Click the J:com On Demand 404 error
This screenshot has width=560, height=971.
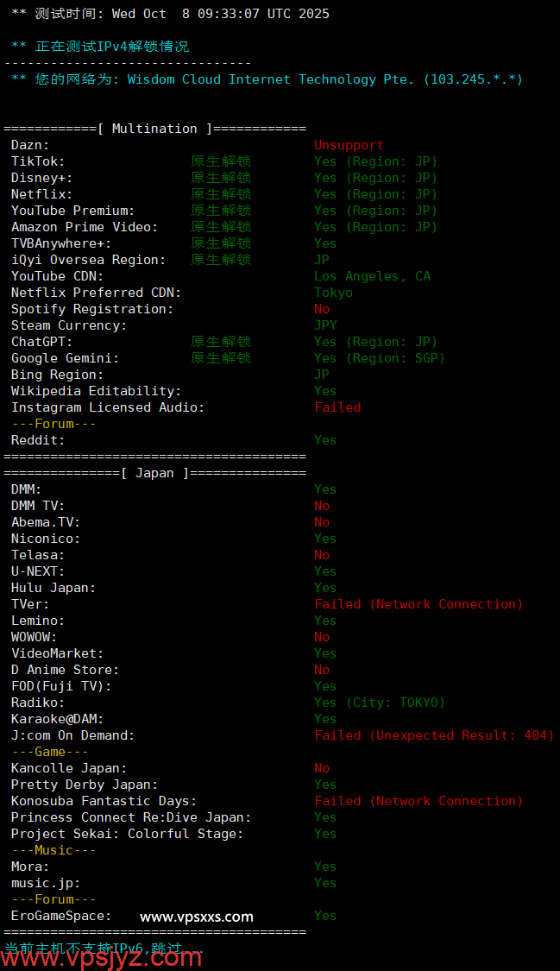tap(434, 735)
